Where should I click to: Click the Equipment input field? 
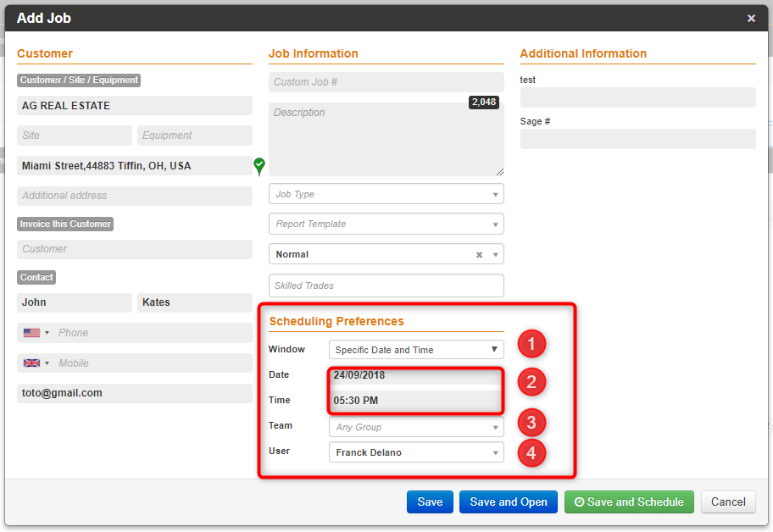[195, 136]
